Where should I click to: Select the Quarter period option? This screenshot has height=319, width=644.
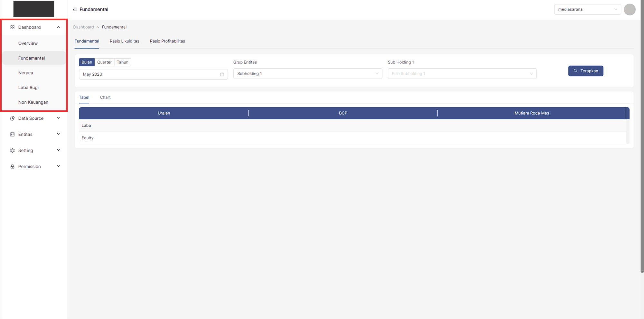tap(104, 62)
